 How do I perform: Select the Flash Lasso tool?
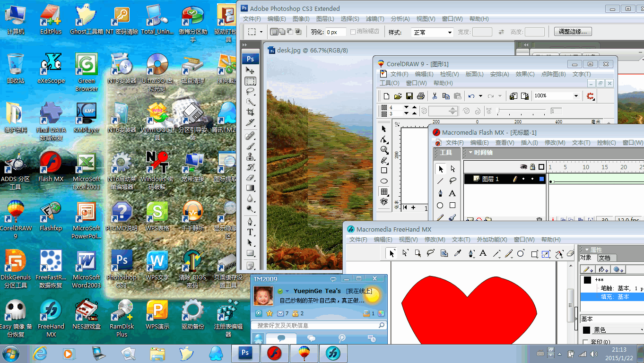(x=452, y=181)
